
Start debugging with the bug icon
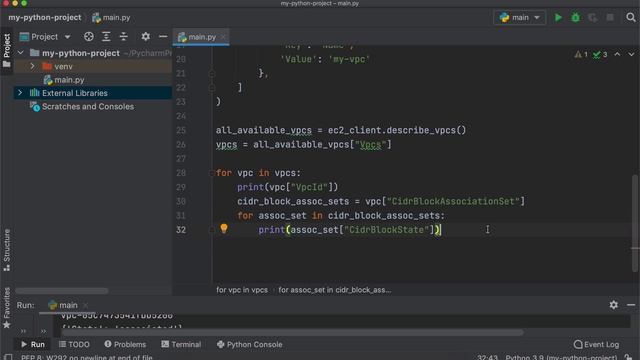tap(576, 18)
